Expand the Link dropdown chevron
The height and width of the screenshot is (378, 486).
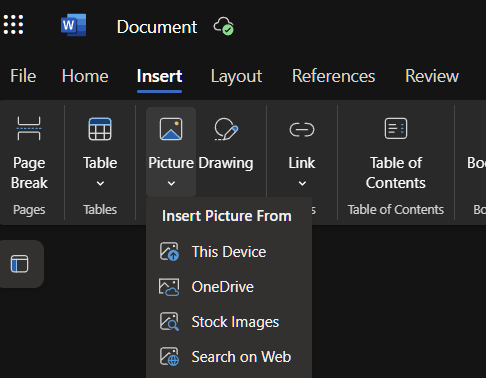tap(302, 183)
